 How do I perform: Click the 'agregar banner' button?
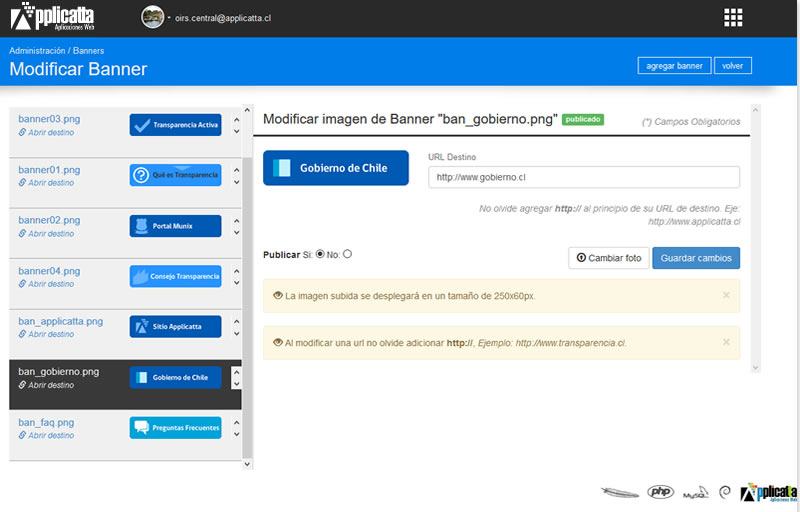click(x=673, y=65)
